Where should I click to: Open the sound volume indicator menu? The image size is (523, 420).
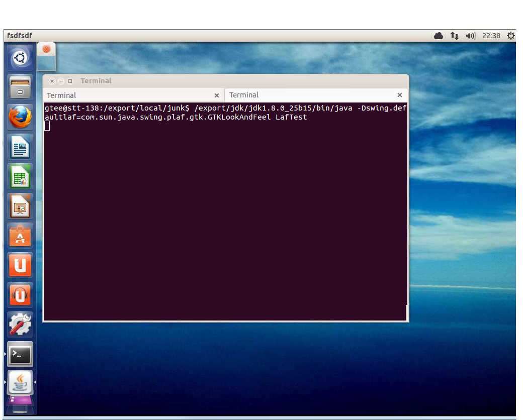tap(470, 36)
